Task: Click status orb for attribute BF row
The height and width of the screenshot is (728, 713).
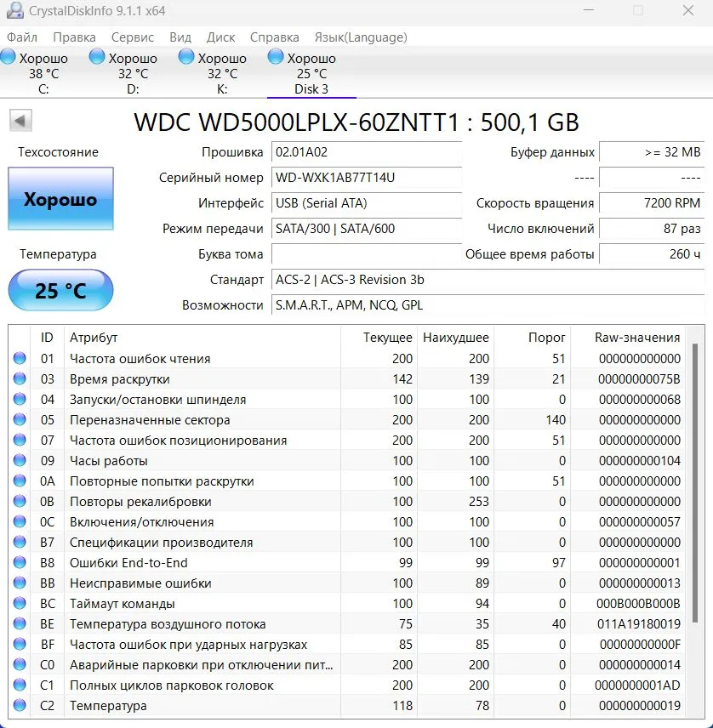Action: [x=20, y=645]
